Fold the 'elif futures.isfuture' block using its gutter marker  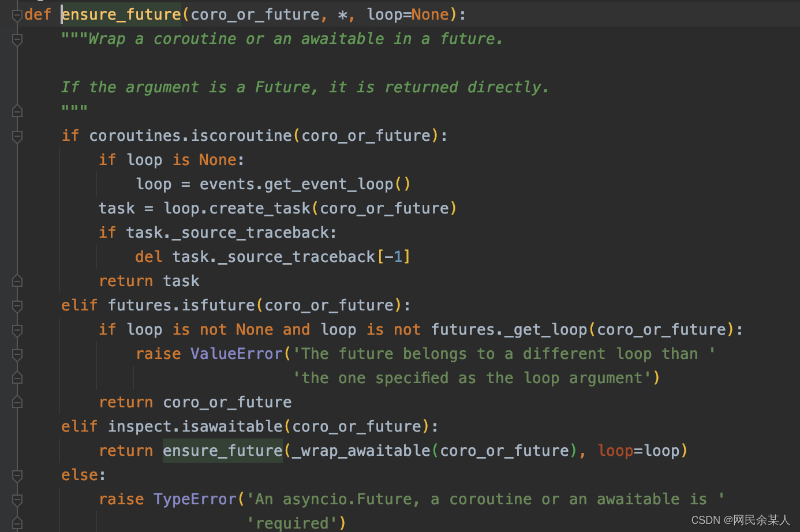pyautogui.click(x=17, y=306)
